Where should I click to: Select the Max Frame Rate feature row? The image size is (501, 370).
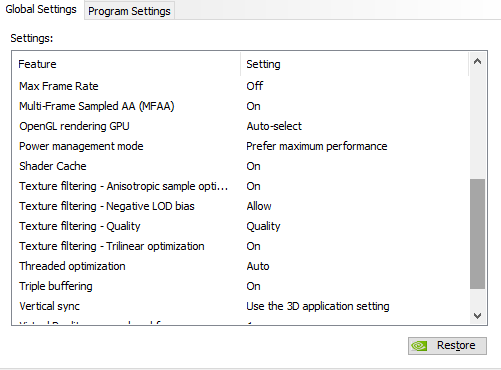pos(240,86)
